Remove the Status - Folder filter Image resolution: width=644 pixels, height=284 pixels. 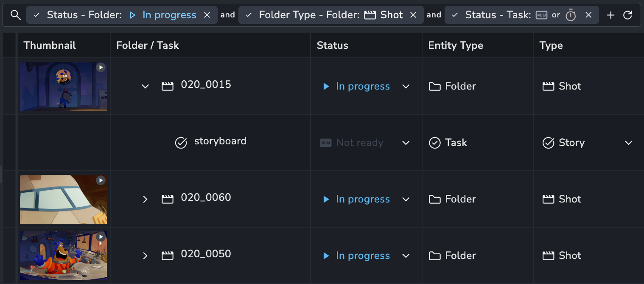(x=207, y=15)
